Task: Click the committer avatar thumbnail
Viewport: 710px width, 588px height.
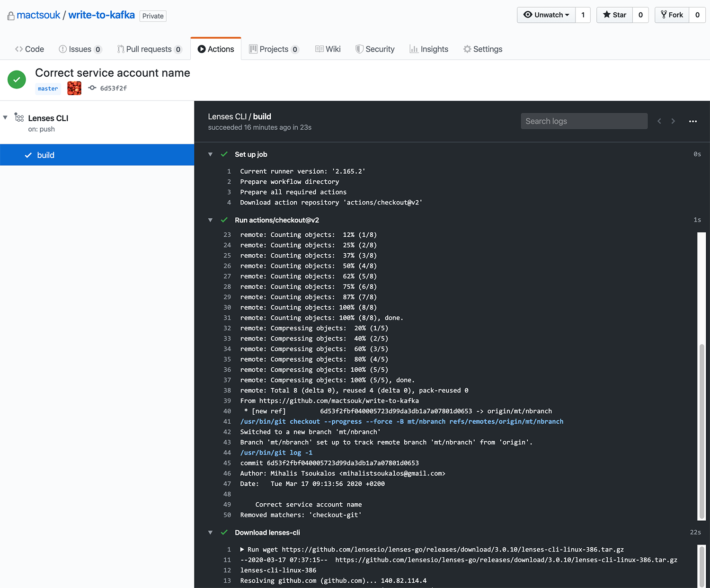Action: click(x=74, y=88)
